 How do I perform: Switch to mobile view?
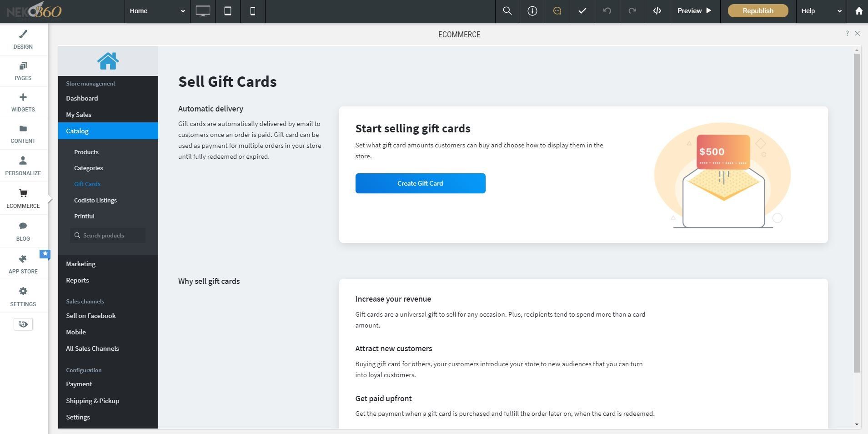coord(253,11)
